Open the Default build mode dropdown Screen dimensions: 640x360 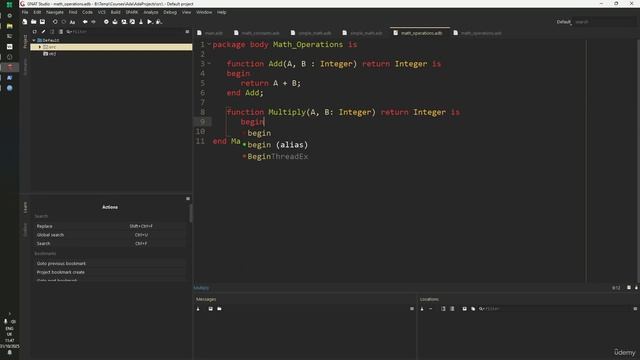[x=564, y=22]
